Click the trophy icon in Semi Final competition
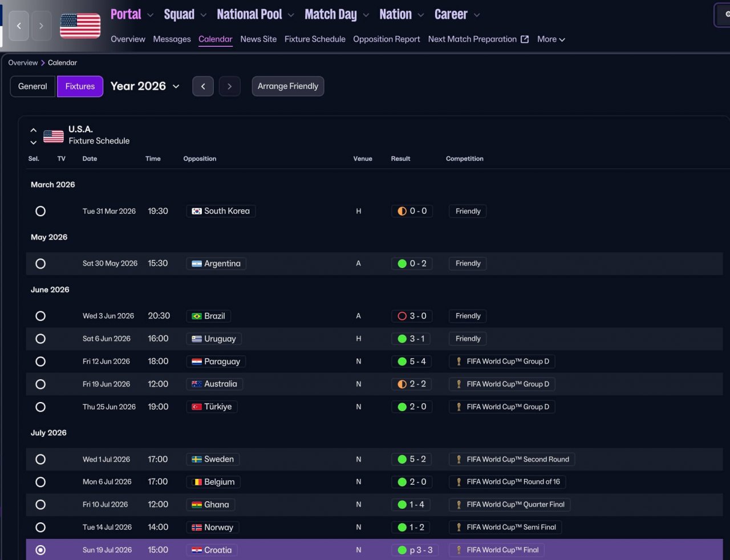Image resolution: width=730 pixels, height=560 pixels. pyautogui.click(x=459, y=527)
